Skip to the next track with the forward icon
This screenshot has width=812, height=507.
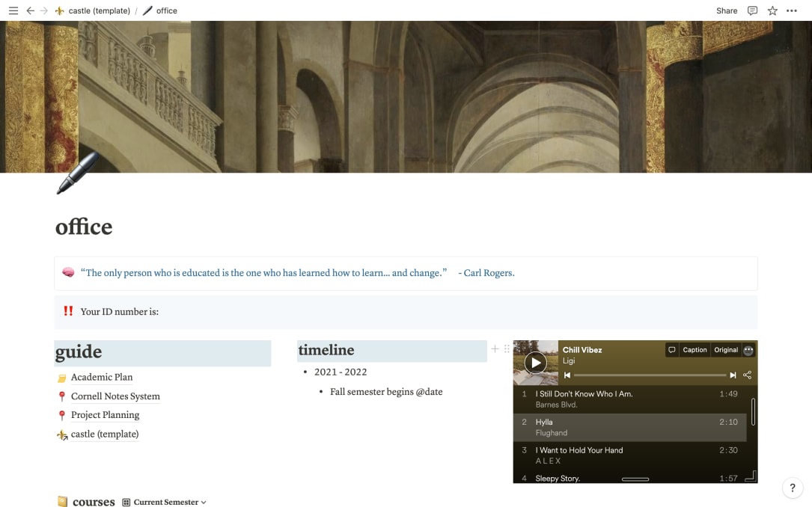[x=732, y=375]
